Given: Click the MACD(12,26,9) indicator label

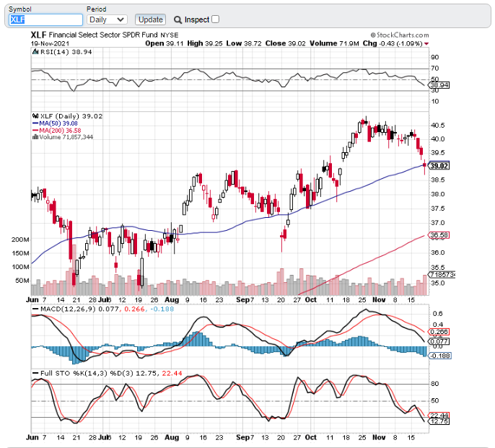Looking at the screenshot, I should click(x=68, y=309).
